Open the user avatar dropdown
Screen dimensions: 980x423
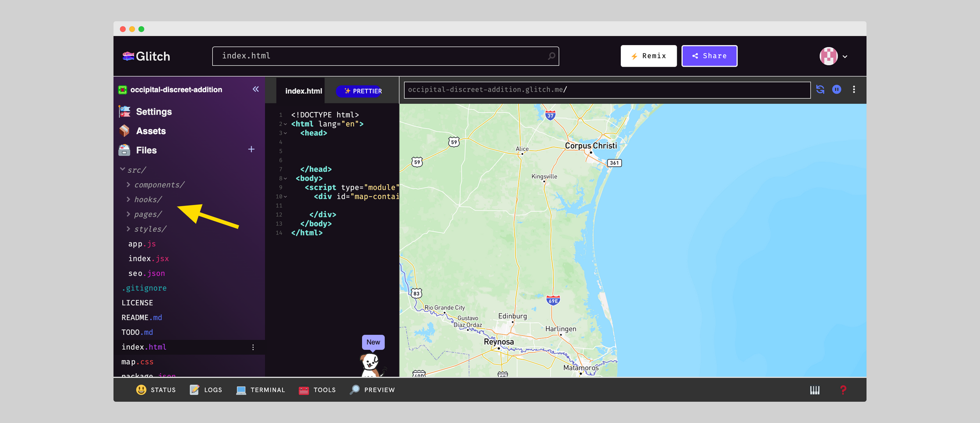(833, 56)
